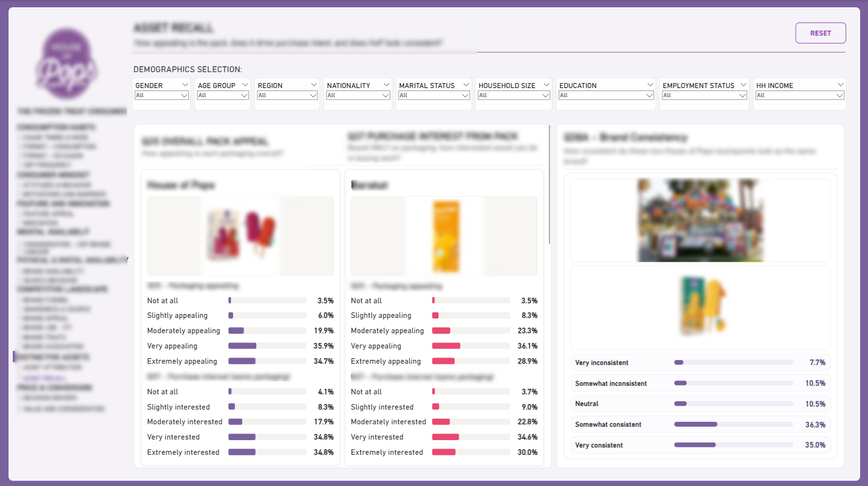Click the chevron beside the NATIONALITY header
The image size is (868, 486).
pyautogui.click(x=385, y=84)
